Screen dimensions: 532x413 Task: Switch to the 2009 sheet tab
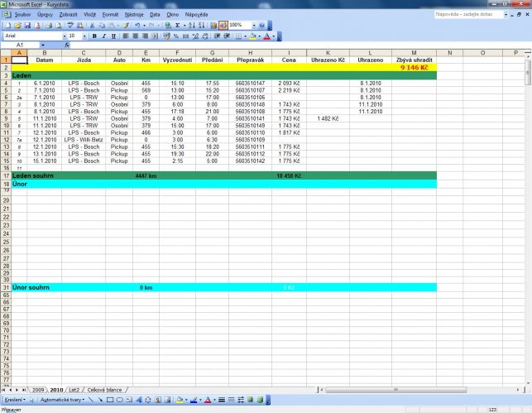pyautogui.click(x=38, y=390)
